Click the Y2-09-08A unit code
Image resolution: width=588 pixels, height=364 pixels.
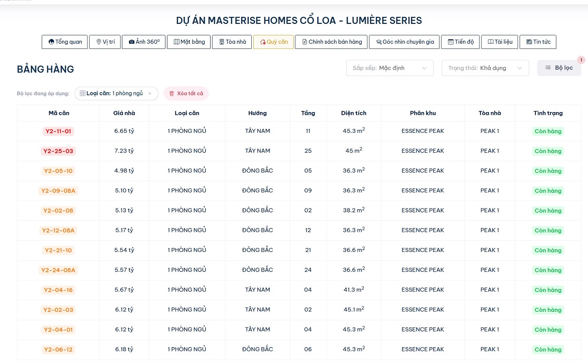[58, 191]
